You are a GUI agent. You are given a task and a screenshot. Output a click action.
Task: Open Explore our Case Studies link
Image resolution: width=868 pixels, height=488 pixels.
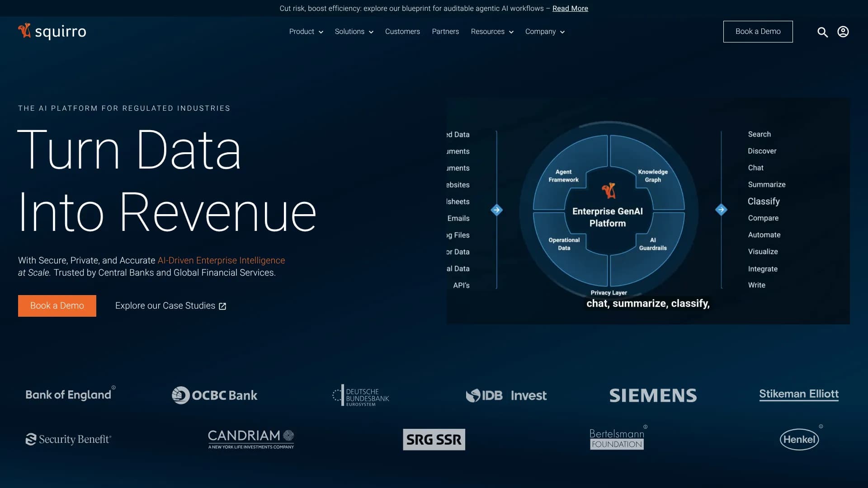[170, 306]
